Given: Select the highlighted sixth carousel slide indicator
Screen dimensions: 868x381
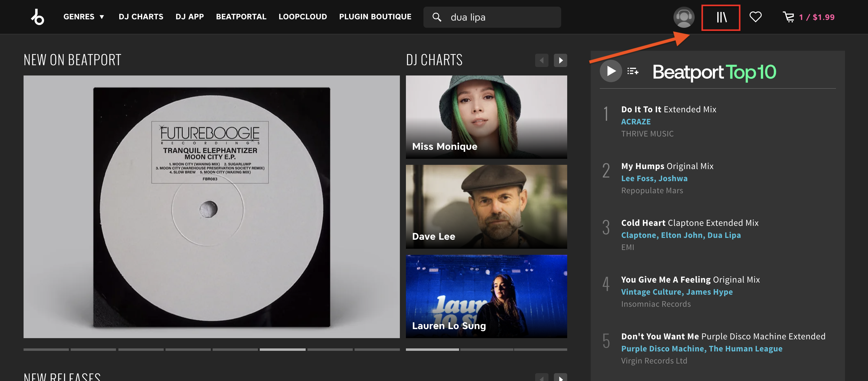Looking at the screenshot, I should (x=282, y=350).
